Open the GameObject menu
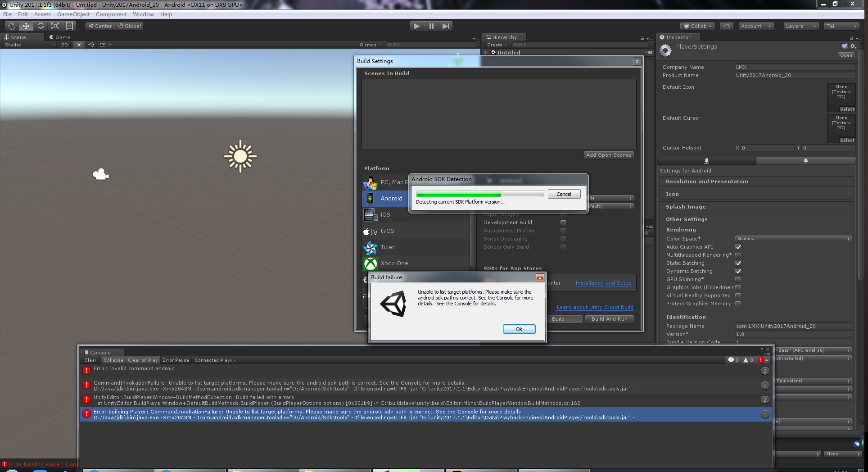This screenshot has width=868, height=472. point(73,14)
